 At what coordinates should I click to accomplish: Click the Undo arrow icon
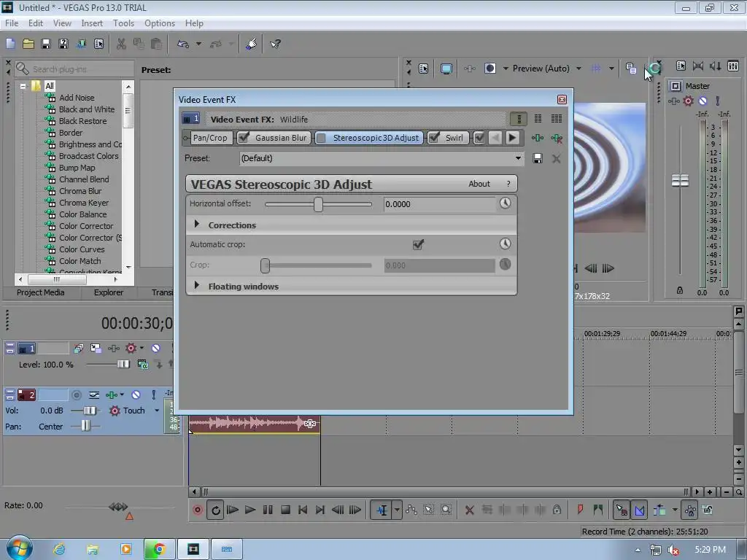pyautogui.click(x=183, y=44)
